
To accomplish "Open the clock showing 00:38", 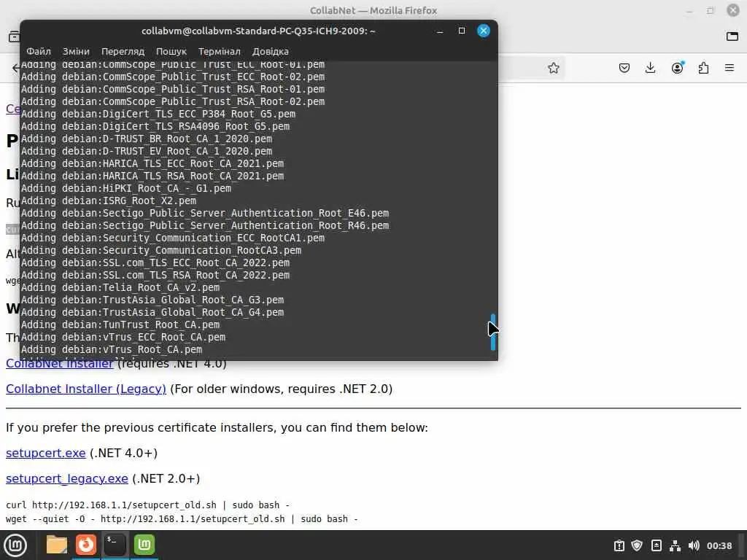I will (x=719, y=545).
